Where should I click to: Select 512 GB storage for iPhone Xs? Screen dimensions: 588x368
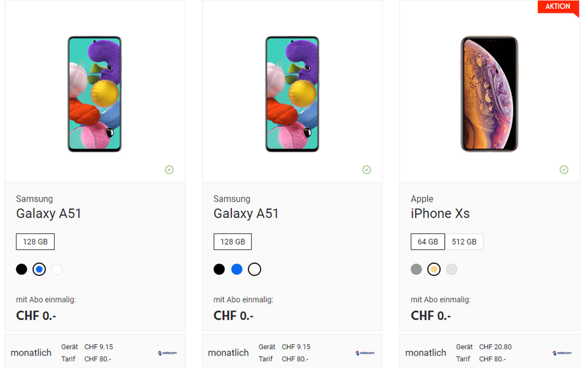(x=464, y=242)
